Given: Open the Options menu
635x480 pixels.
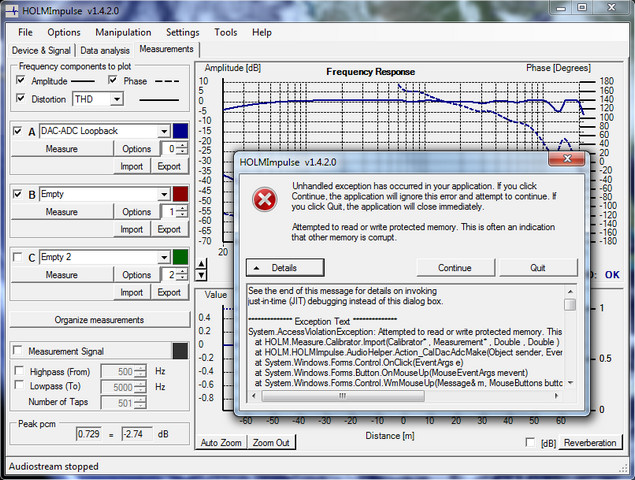Looking at the screenshot, I should [x=64, y=32].
